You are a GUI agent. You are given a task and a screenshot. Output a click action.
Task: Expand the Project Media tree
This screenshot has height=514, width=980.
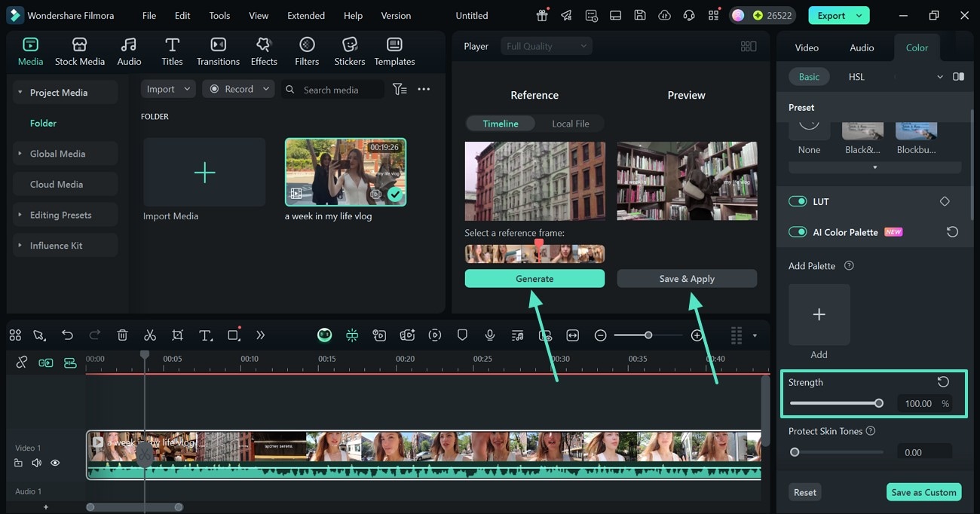(x=20, y=92)
